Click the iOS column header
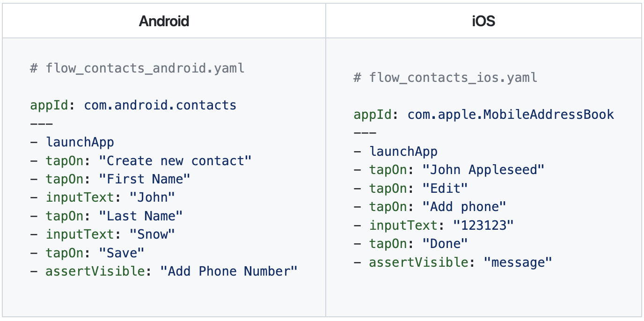Screen dimensions: 644x321 483,21
